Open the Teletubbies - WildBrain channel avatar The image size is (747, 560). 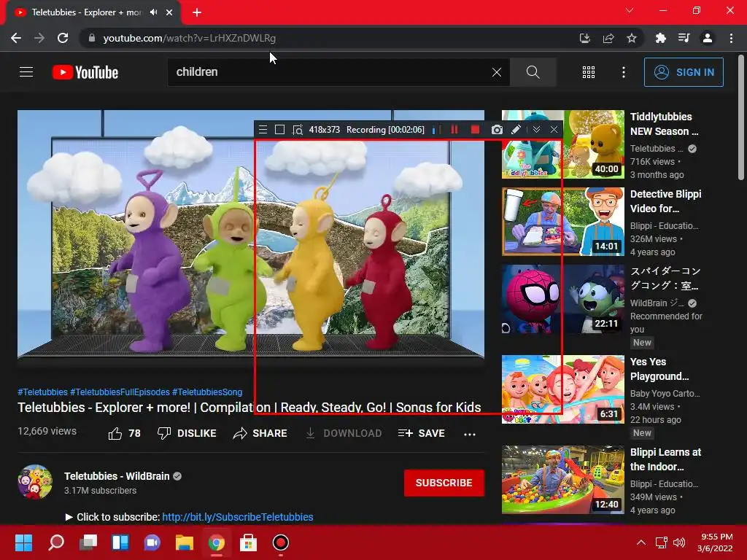point(35,482)
